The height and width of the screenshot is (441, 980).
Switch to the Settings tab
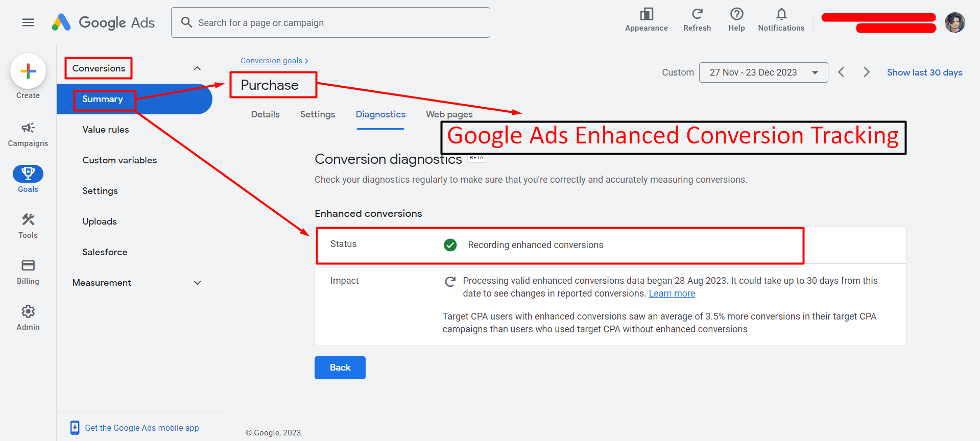point(318,114)
